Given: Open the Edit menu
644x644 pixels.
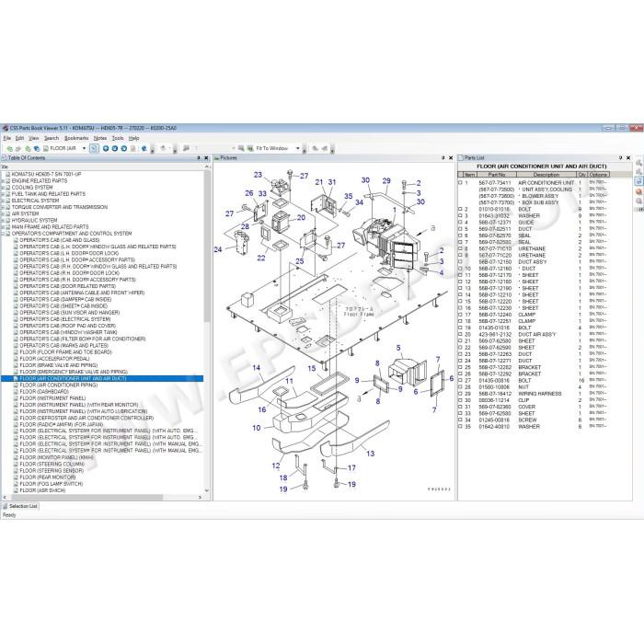Looking at the screenshot, I should [x=19, y=138].
